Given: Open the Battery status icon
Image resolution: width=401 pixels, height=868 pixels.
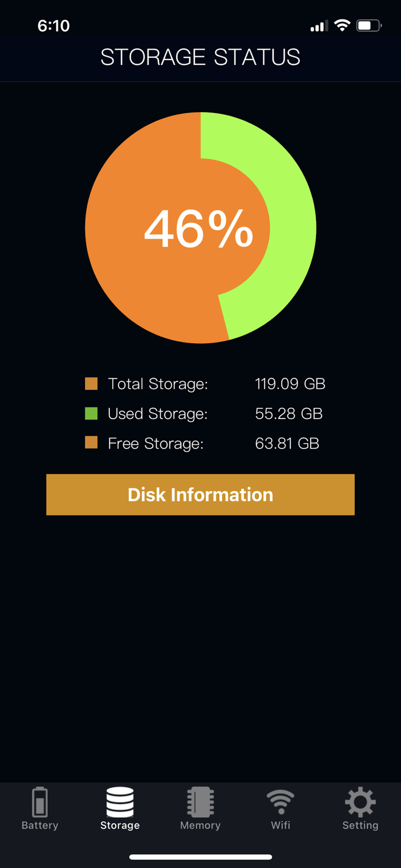Looking at the screenshot, I should coord(39,803).
